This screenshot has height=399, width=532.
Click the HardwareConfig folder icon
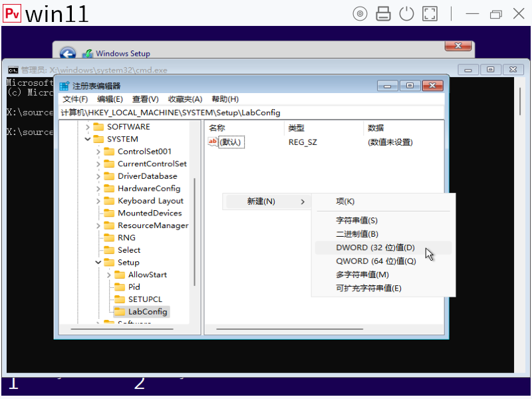(109, 188)
